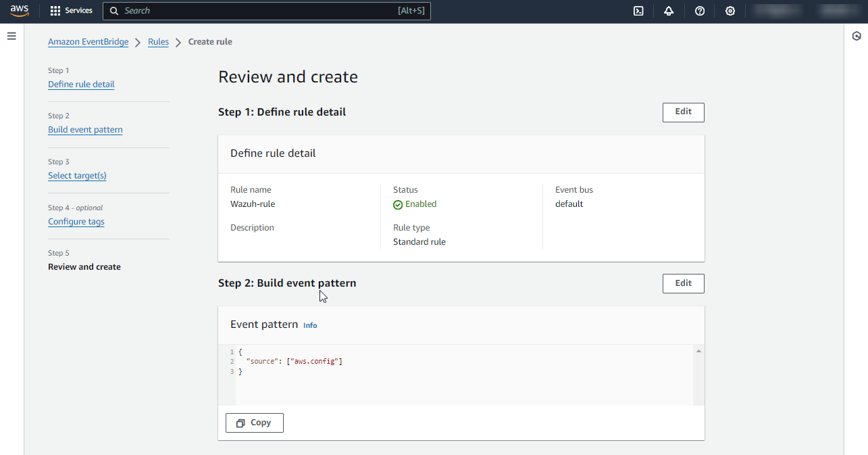868x455 pixels.
Task: Jump to Build event pattern step
Action: (x=85, y=130)
